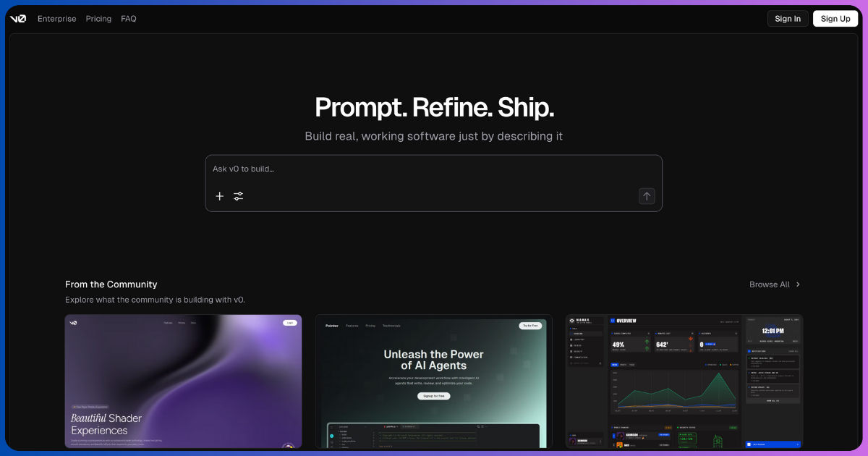Click the 'From the Community' heading
The image size is (868, 456).
tap(111, 284)
